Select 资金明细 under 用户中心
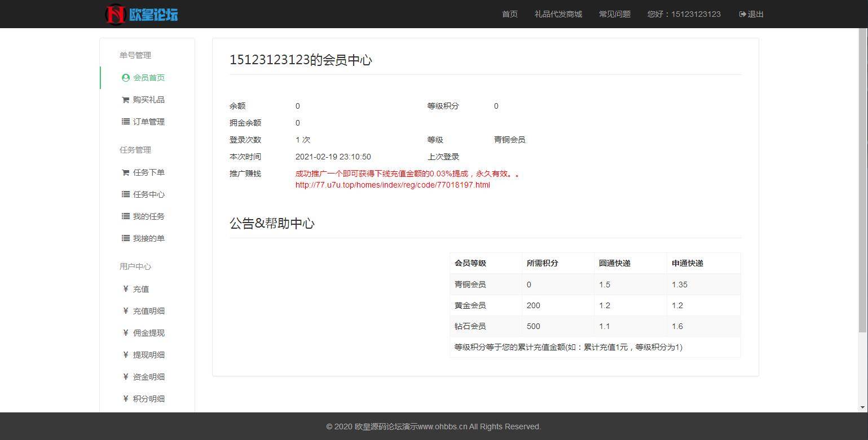Screen dimensions: 868x440 [x=149, y=377]
